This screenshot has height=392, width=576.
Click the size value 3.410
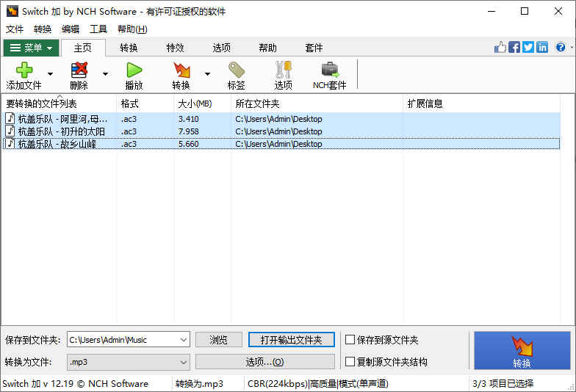pos(188,119)
